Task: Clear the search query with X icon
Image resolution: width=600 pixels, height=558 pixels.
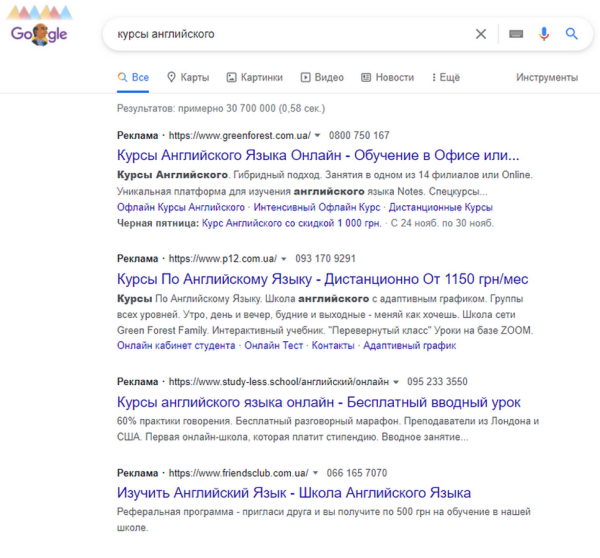Action: [x=481, y=34]
